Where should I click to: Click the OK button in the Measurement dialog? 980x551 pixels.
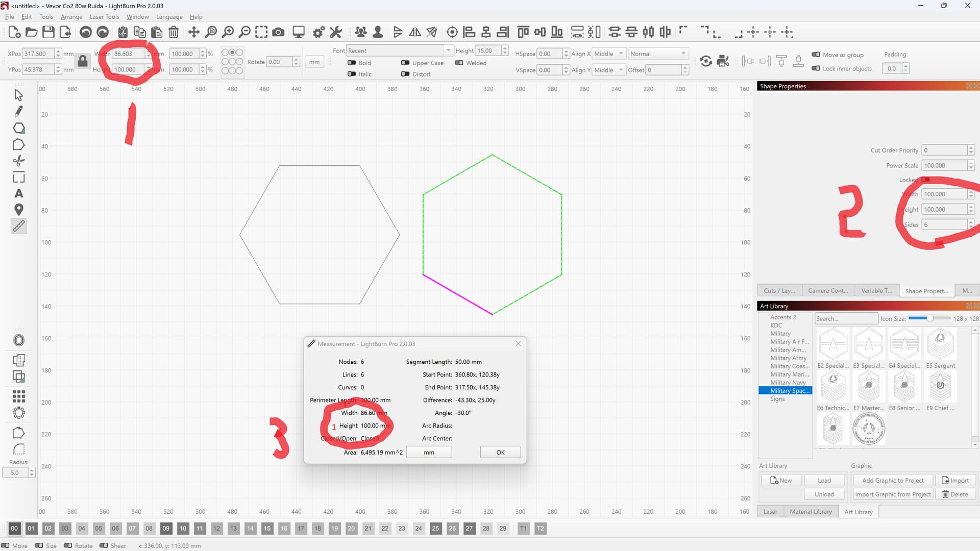click(x=500, y=452)
